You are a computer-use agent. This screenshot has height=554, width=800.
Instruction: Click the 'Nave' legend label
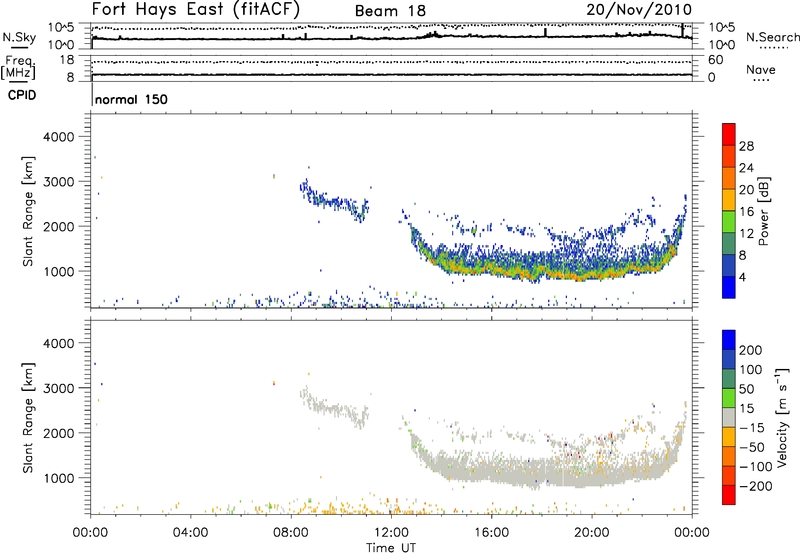pyautogui.click(x=761, y=70)
